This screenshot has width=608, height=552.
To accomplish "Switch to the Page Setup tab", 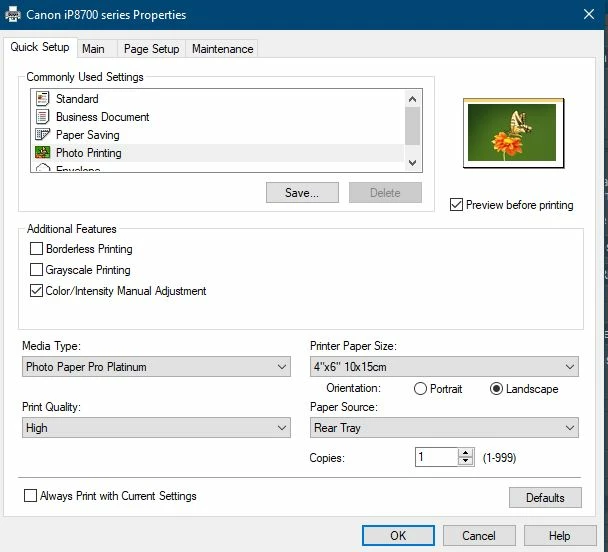I will pyautogui.click(x=152, y=49).
